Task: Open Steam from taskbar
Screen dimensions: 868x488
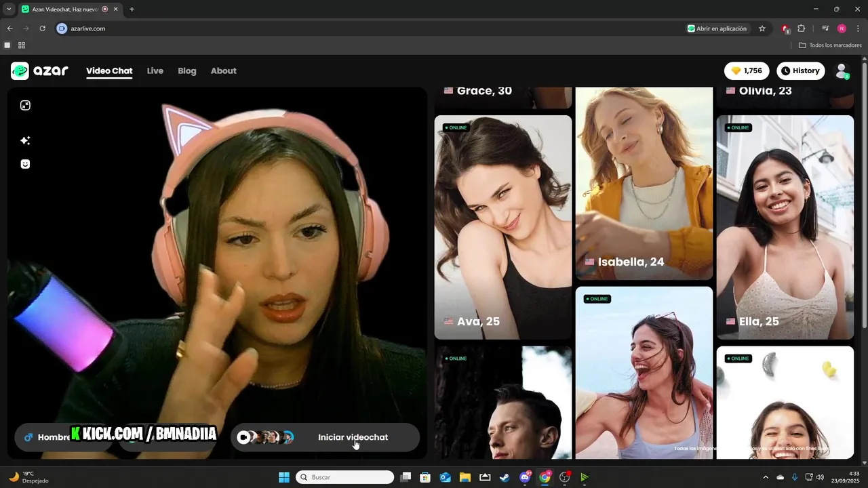Action: coord(505,477)
